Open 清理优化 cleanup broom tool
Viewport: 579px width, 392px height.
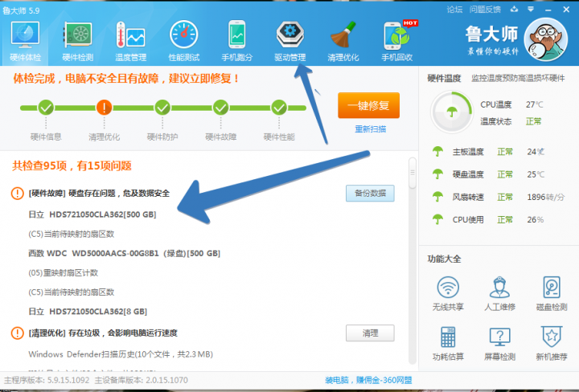(343, 41)
